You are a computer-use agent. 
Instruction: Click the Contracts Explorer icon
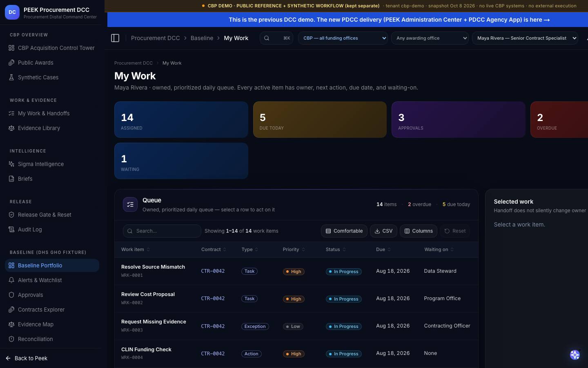[11, 310]
